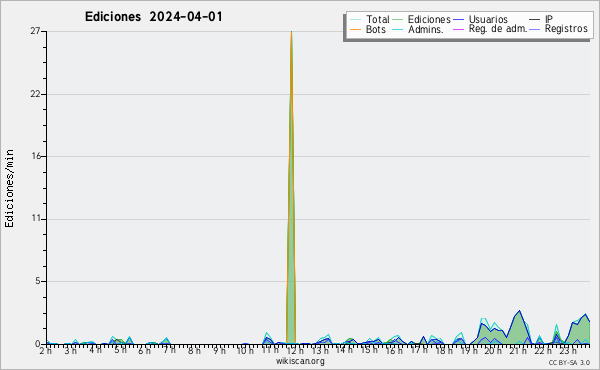Click the '9 h' x-axis label
600x370 pixels.
coord(219,350)
